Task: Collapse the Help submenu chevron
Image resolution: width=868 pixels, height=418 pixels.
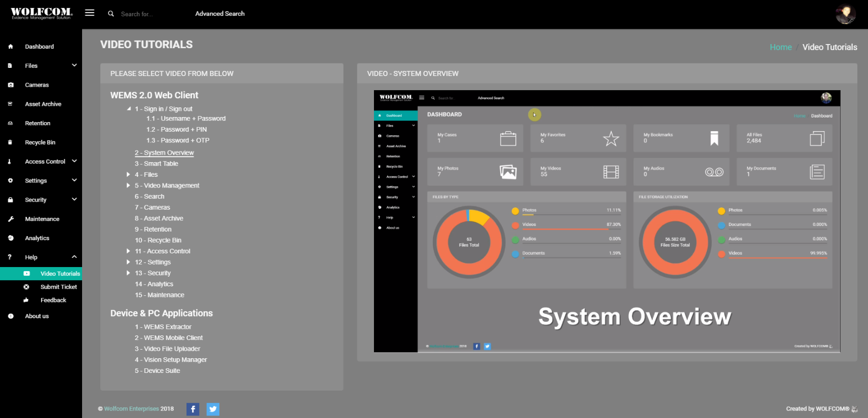Action: [x=74, y=257]
